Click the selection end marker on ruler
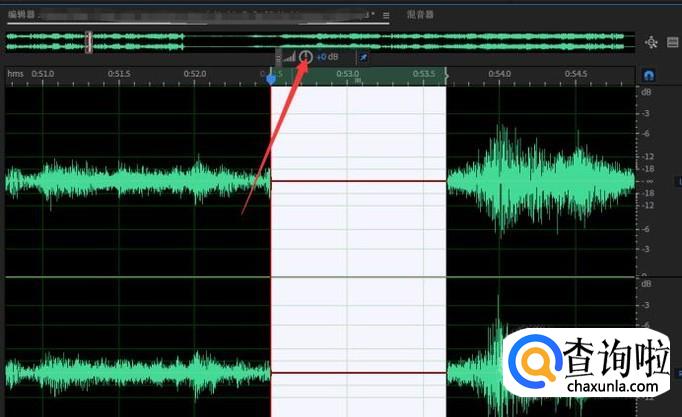Screen dimensions: 682x417 click(x=446, y=76)
